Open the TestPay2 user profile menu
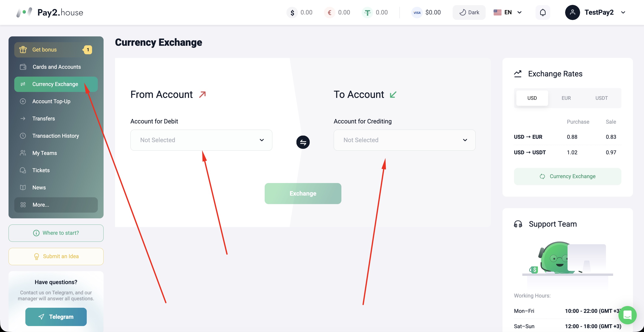Viewport: 644px width, 332px height. pos(595,13)
